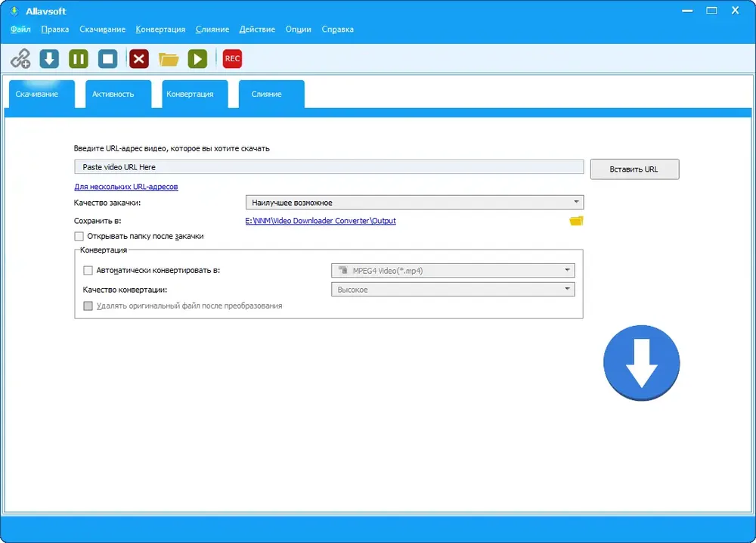This screenshot has width=756, height=543.
Task: Open the Справка menu
Action: [x=337, y=29]
